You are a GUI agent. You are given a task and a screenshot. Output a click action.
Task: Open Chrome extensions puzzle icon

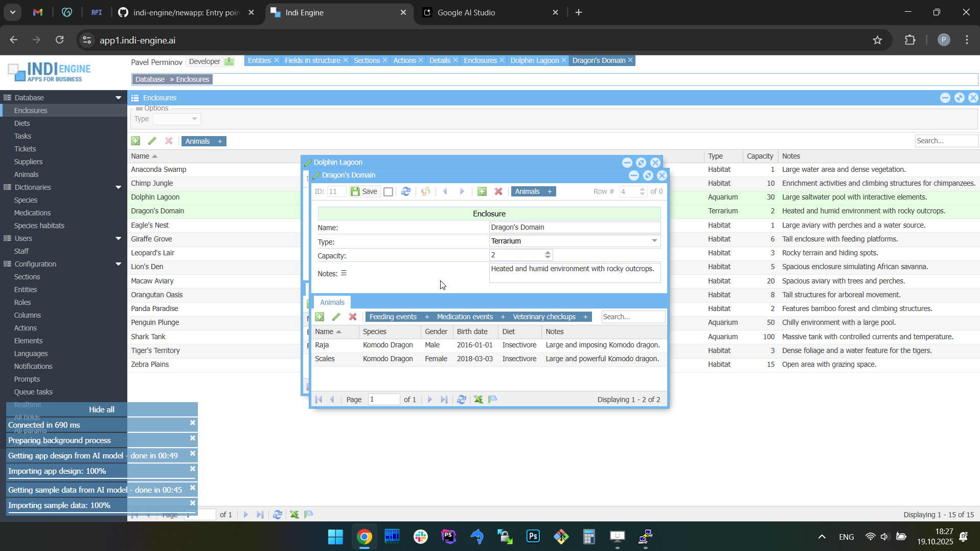pos(910,40)
